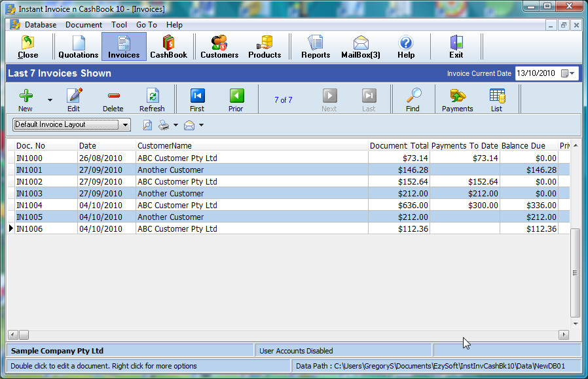Screen dimensions: 588x379
Task: Open the Default Invoice Layout dropdown
Action: pos(125,124)
